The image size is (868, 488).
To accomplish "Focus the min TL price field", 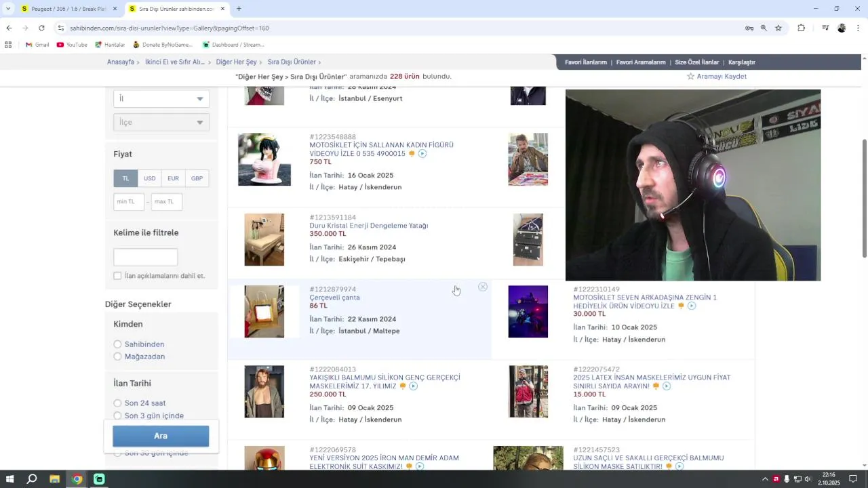I will tap(129, 201).
